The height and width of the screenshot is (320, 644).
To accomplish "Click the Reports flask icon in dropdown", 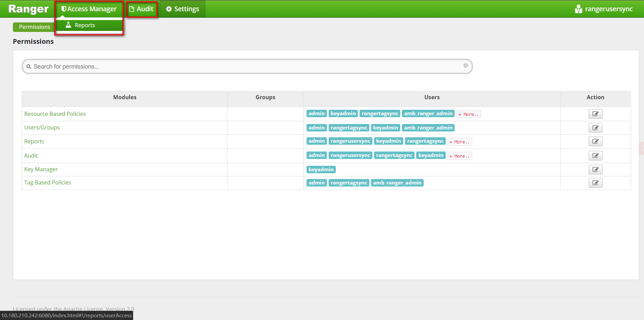I will (x=68, y=25).
